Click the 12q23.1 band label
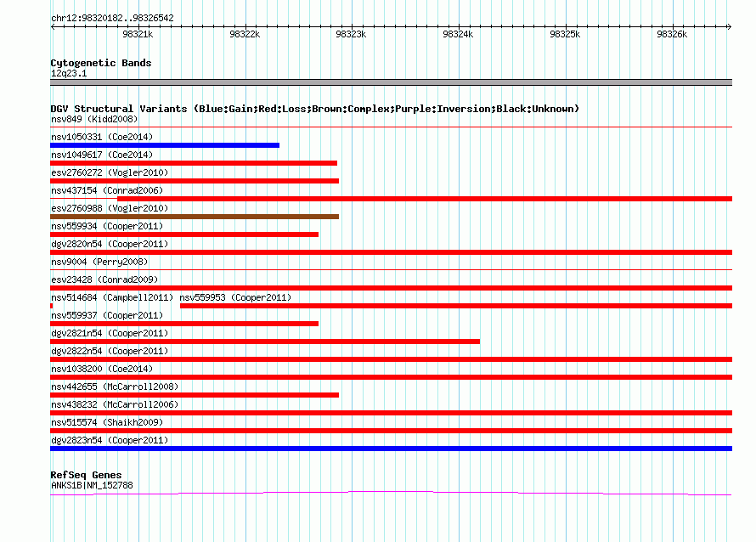Viewport: 756px width, 542px height. pos(69,73)
